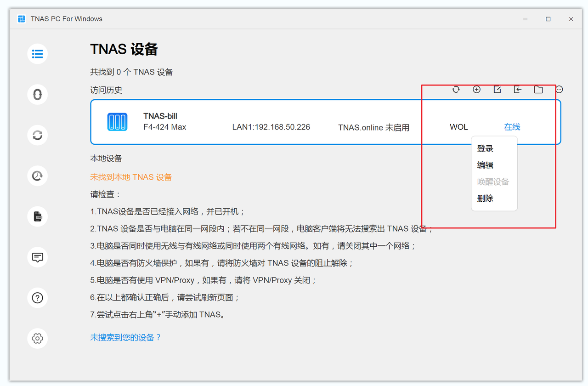Screen dimensions: 588x386
Task: Open the device list sidebar icon
Action: [x=38, y=54]
